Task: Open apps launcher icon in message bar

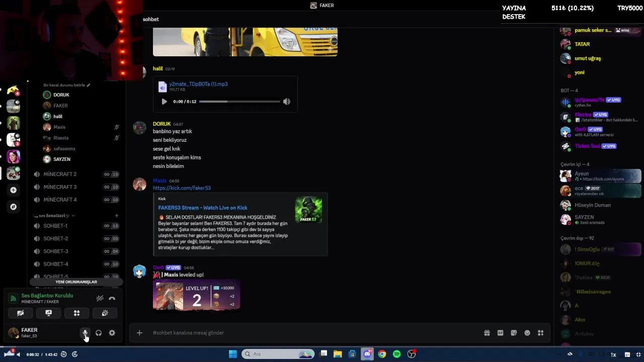Action: click(x=541, y=333)
